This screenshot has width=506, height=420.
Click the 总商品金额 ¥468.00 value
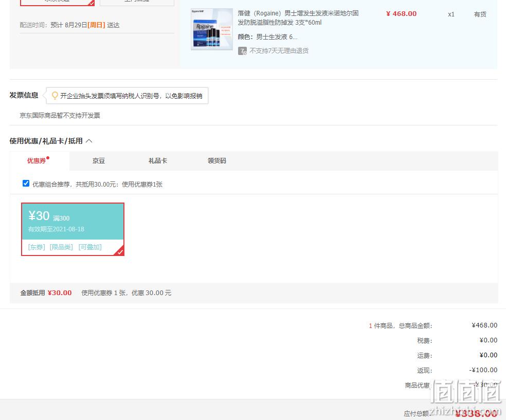484,325
